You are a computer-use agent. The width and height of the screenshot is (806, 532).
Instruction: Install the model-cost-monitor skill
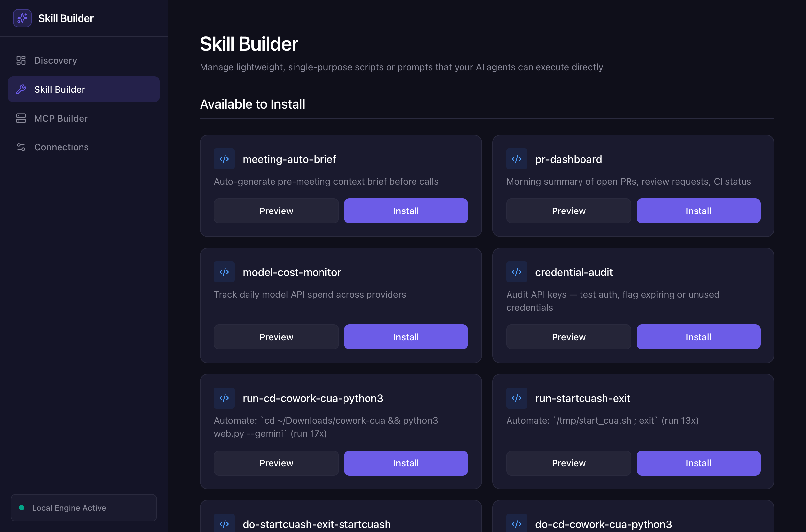click(406, 337)
